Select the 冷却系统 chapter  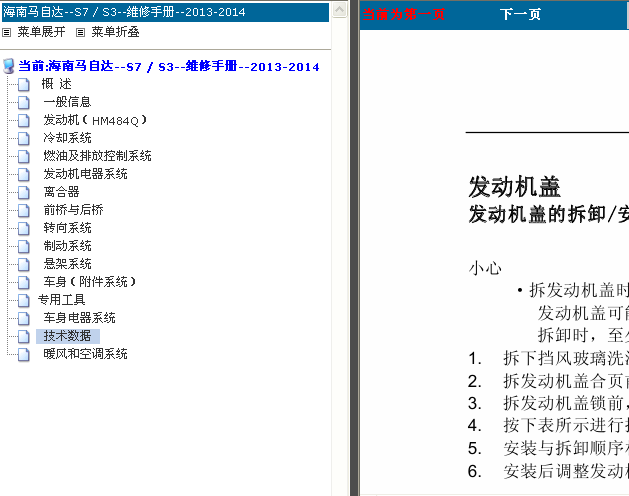67,138
